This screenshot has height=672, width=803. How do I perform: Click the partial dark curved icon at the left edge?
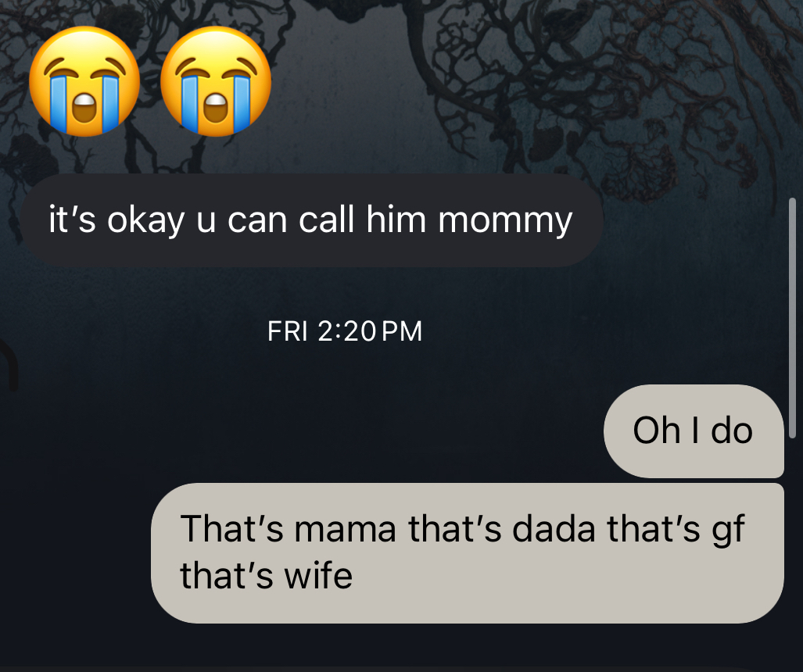[x=9, y=365]
